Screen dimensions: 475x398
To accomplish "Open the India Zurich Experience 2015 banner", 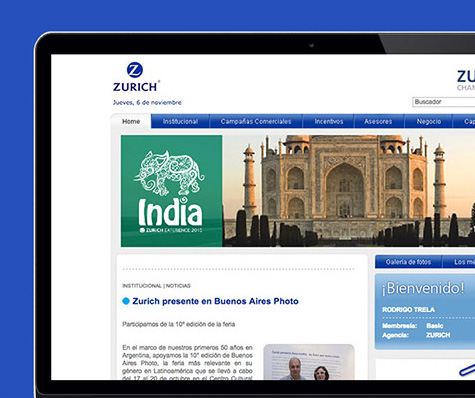I will point(171,191).
